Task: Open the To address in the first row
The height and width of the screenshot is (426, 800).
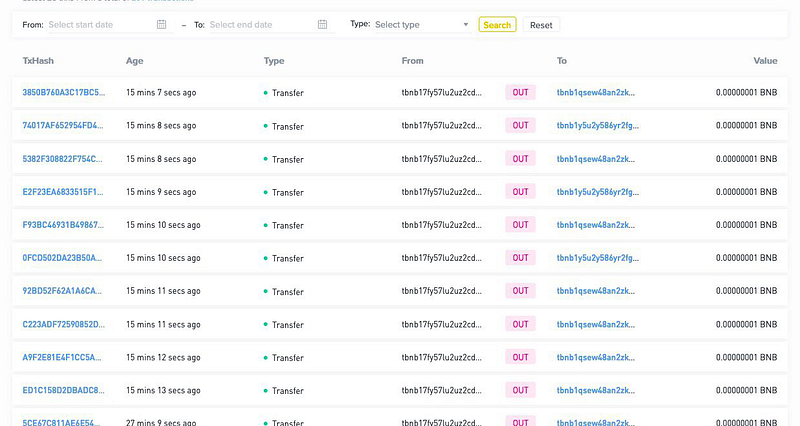Action: coord(597,92)
